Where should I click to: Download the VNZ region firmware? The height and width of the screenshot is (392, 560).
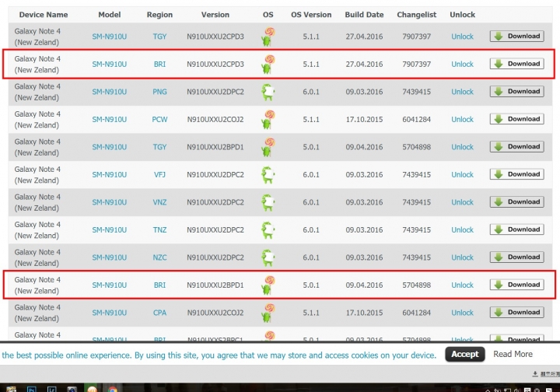click(516, 201)
